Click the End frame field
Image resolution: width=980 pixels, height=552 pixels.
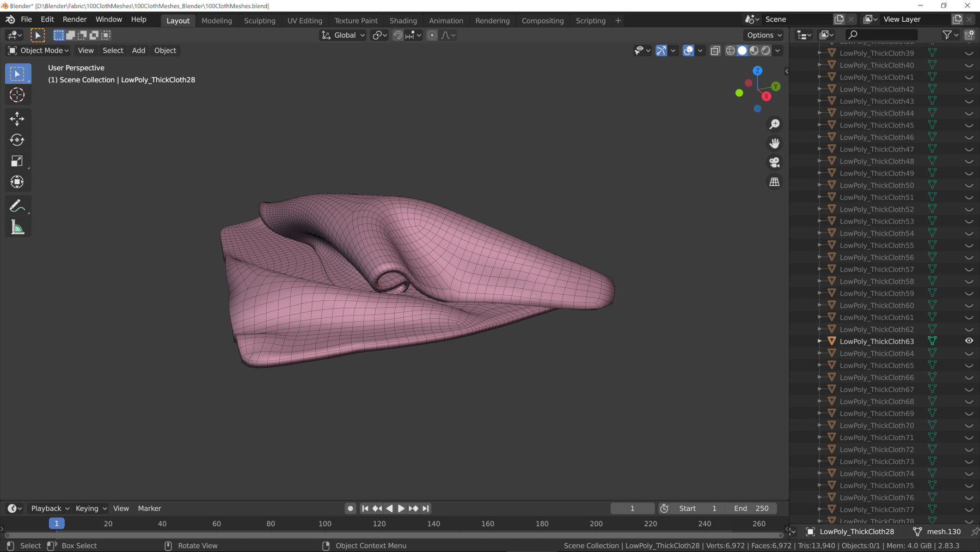pyautogui.click(x=751, y=508)
